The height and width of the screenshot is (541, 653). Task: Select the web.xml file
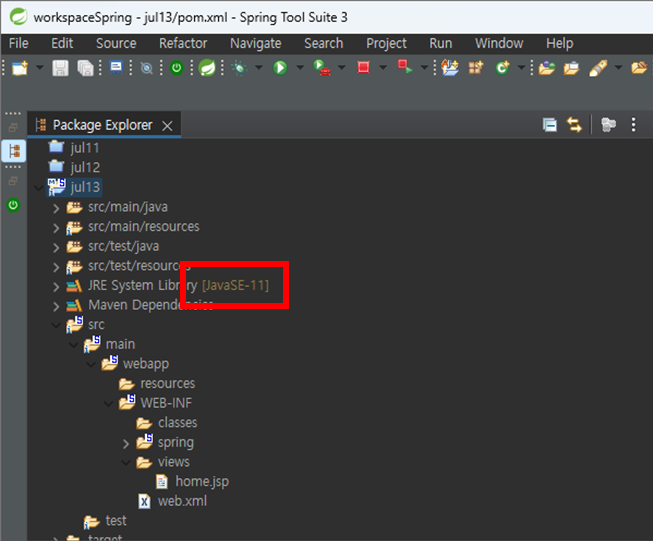pos(182,501)
